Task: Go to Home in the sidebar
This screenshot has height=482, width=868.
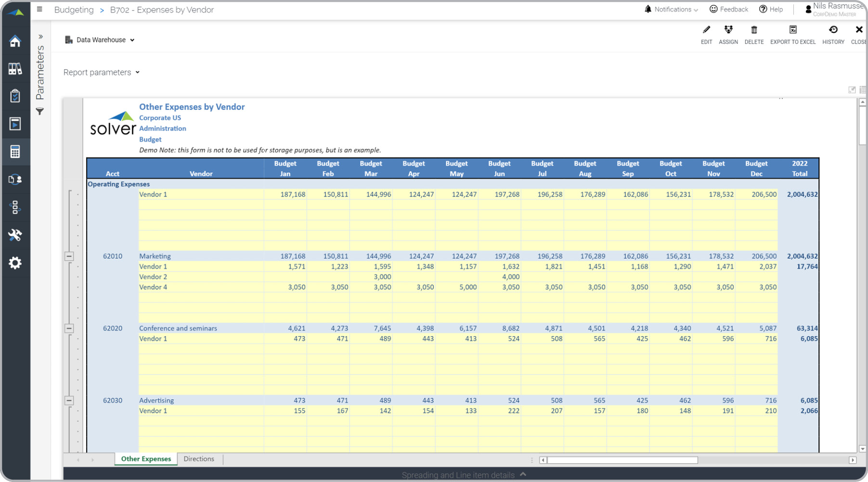Action: pyautogui.click(x=15, y=41)
